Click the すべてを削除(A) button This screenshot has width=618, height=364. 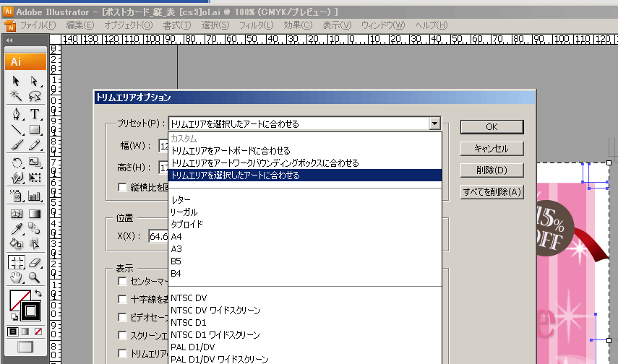(x=492, y=192)
